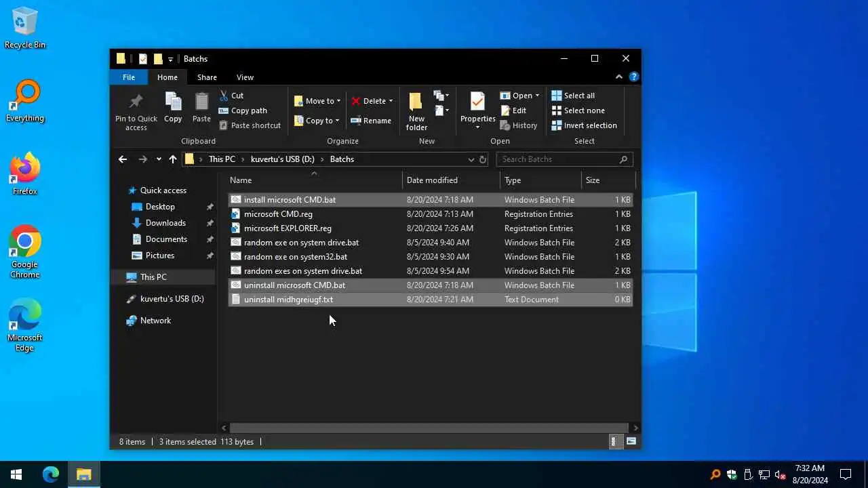Go back with the Back arrow
Viewport: 868px width, 488px height.
pyautogui.click(x=123, y=159)
